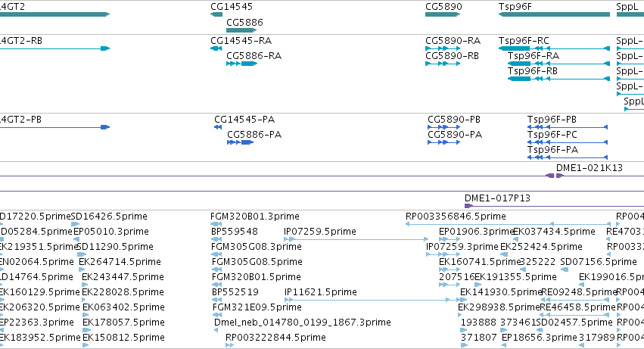Open EST EK252424.5prime
The height and width of the screenshot is (349, 644).
(x=541, y=247)
